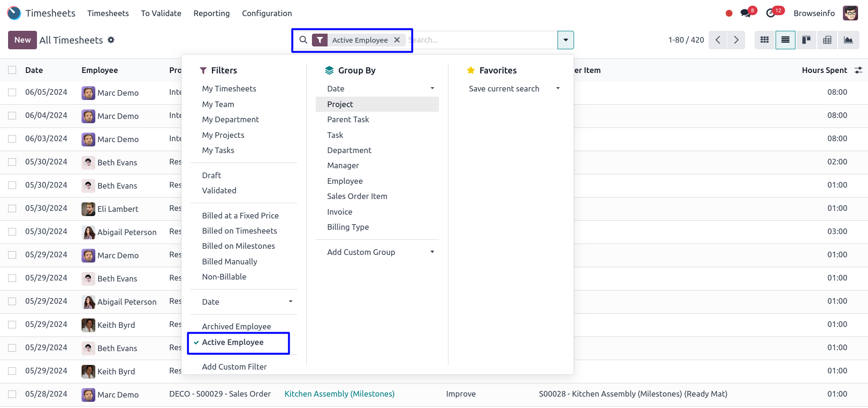Open Kitchen Assembly (Milestones) link
This screenshot has height=408, width=868.
click(x=339, y=394)
